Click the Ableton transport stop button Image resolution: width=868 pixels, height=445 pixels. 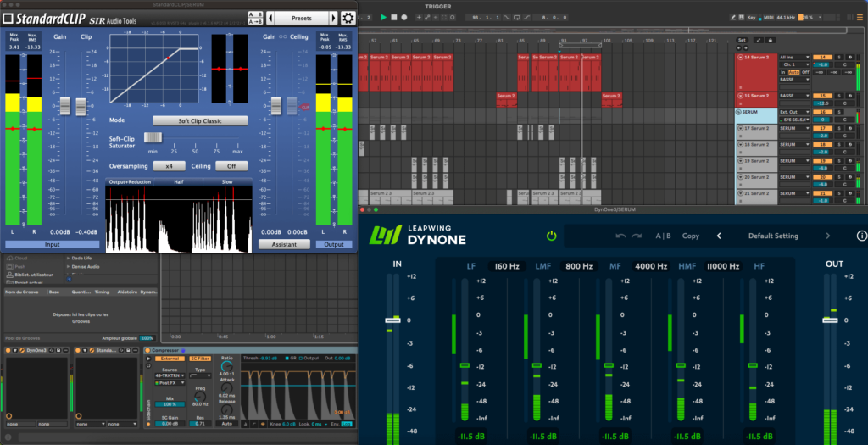[x=394, y=17]
